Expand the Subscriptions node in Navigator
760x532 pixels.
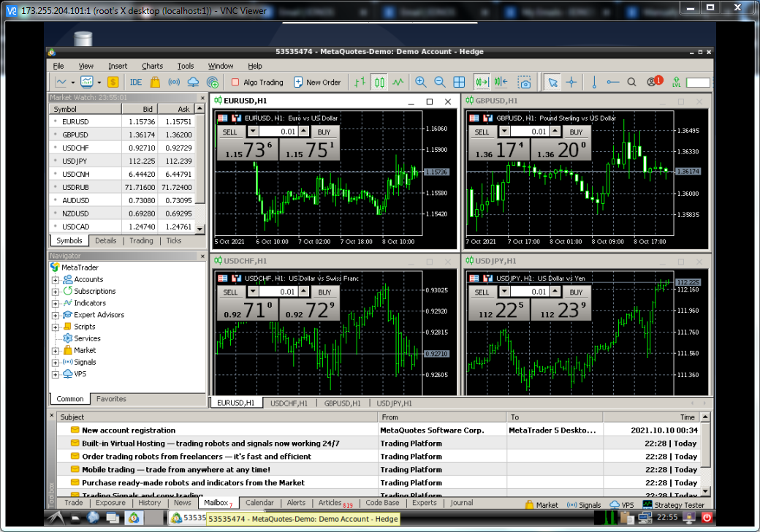pos(56,292)
